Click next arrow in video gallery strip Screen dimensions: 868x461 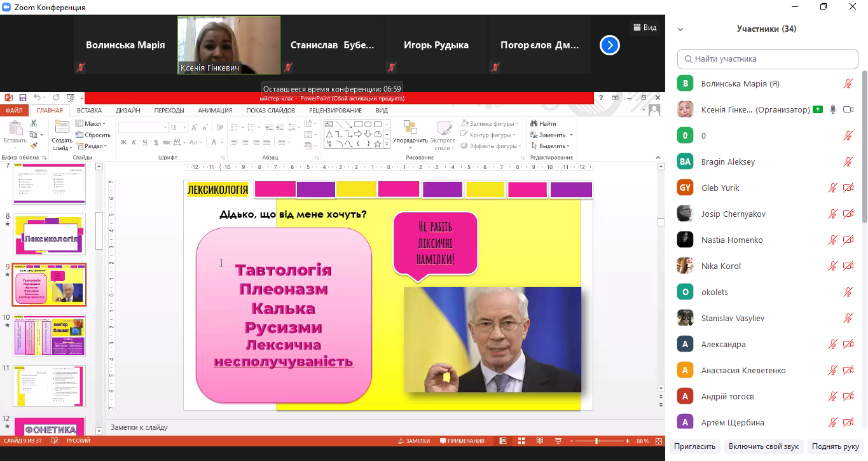pos(609,45)
